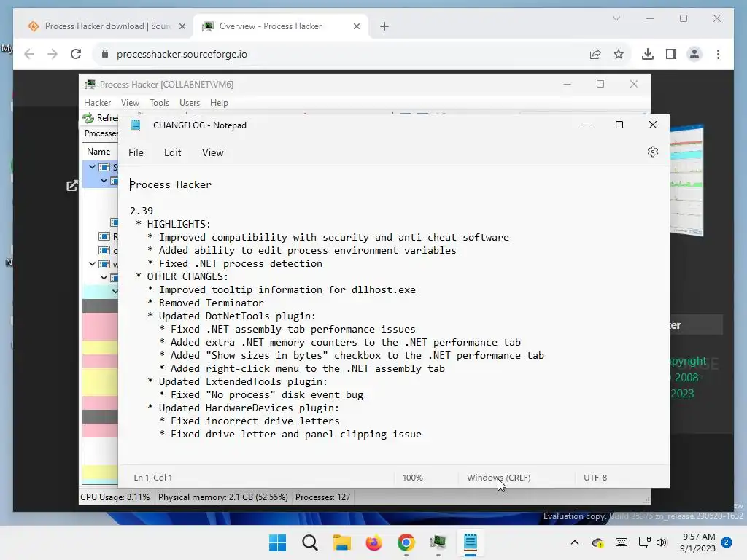Image resolution: width=747 pixels, height=560 pixels.
Task: Open network settings tray icon
Action: click(645, 542)
